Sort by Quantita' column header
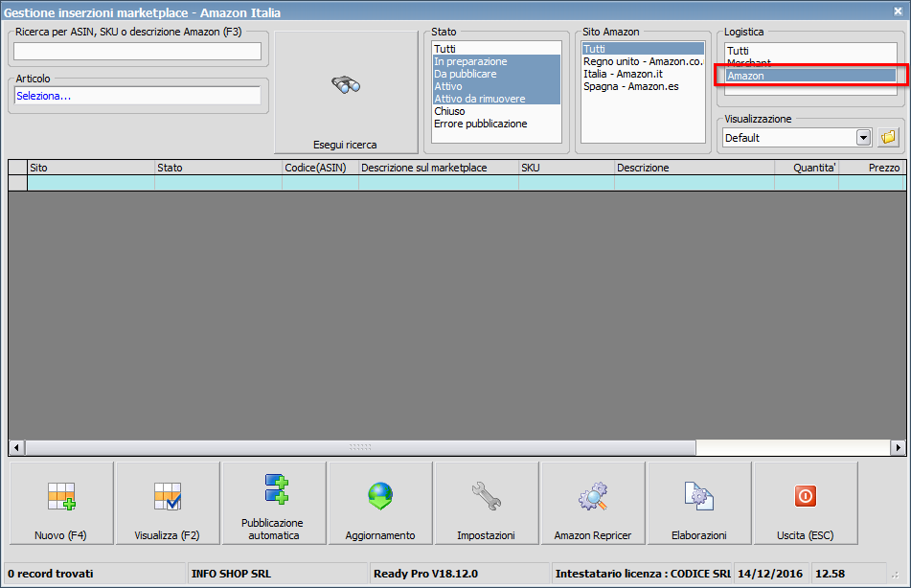Viewport: 911px width, 588px height. 807,168
